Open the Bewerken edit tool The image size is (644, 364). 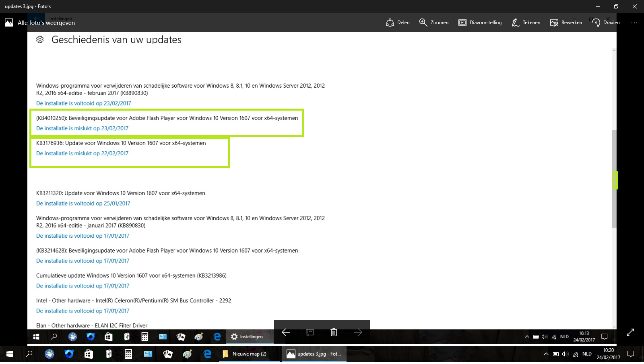566,23
